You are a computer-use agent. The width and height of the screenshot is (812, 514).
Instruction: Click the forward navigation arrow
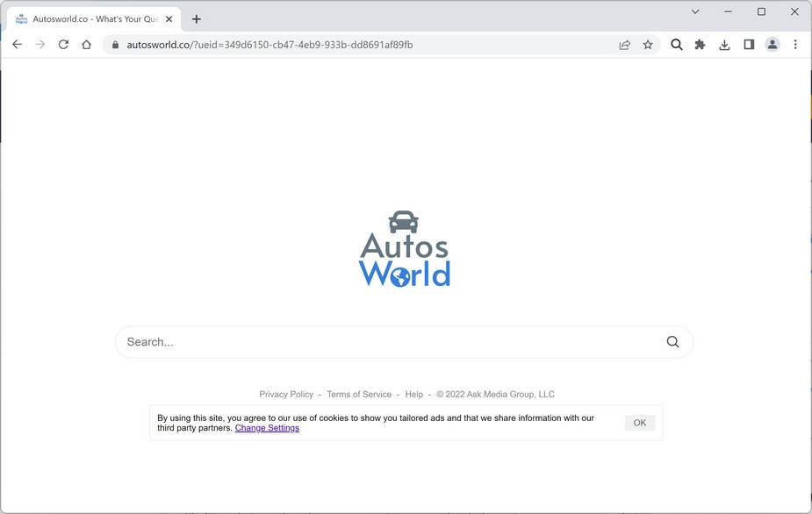(40, 45)
